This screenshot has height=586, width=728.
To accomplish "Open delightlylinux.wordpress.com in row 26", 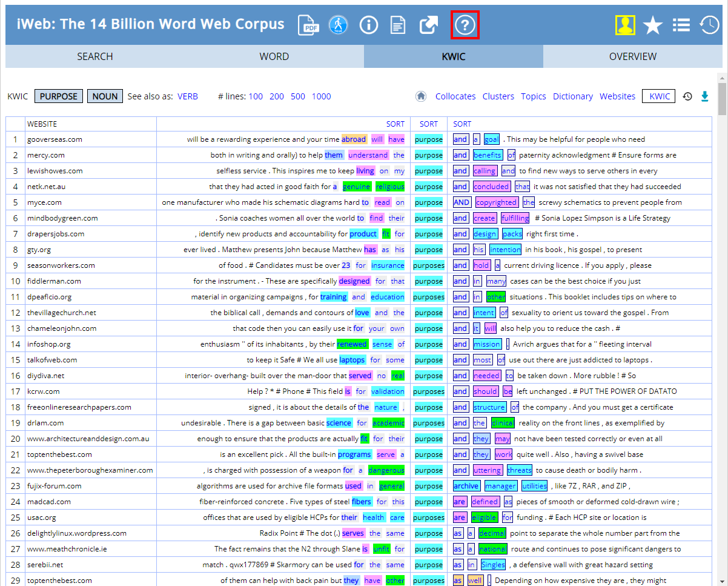I will pos(77,533).
